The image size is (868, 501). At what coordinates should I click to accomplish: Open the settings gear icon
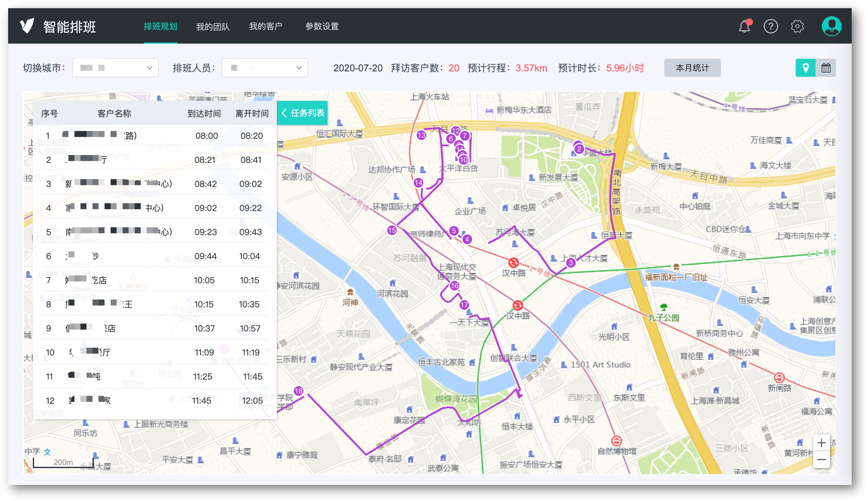click(x=798, y=26)
